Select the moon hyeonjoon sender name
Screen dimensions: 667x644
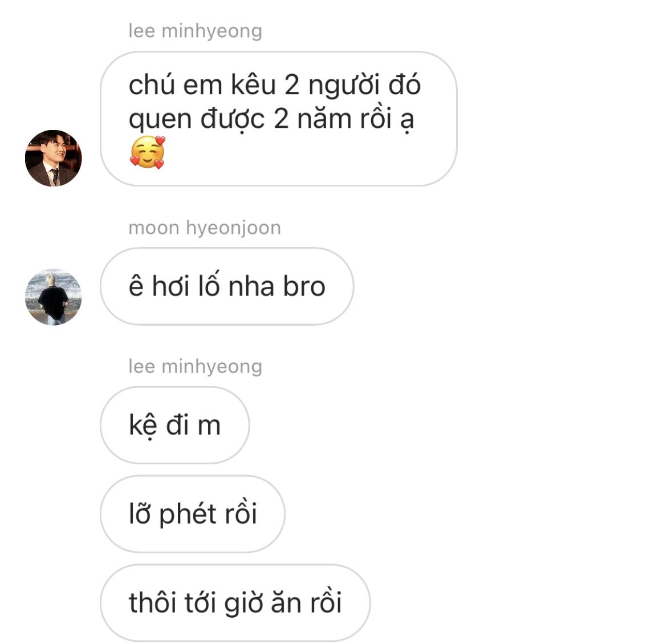click(x=205, y=228)
